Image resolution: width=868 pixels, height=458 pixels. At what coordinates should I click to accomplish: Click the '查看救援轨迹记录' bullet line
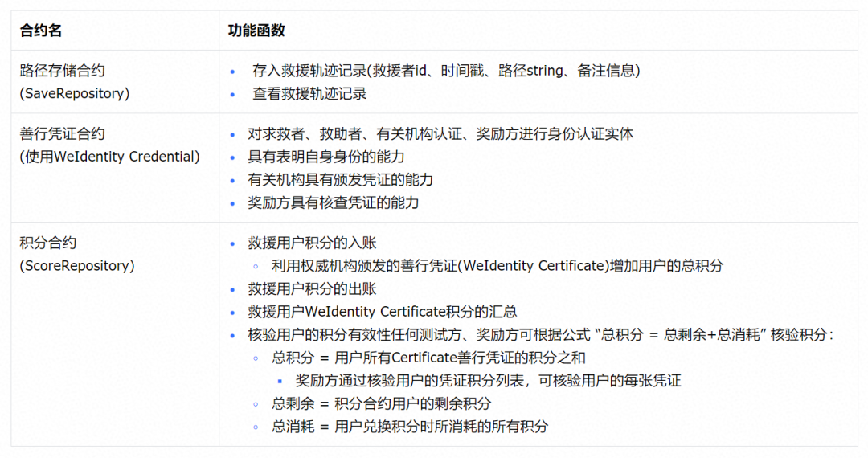[309, 93]
